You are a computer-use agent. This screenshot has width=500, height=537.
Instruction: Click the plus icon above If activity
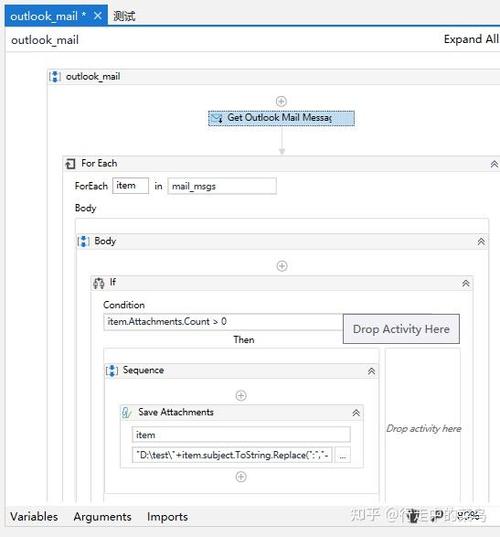282,266
